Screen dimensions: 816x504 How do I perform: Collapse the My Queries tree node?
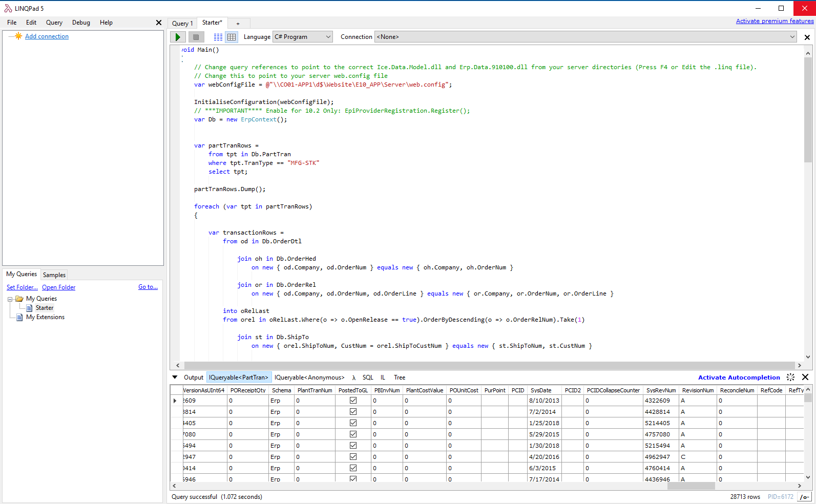click(10, 299)
